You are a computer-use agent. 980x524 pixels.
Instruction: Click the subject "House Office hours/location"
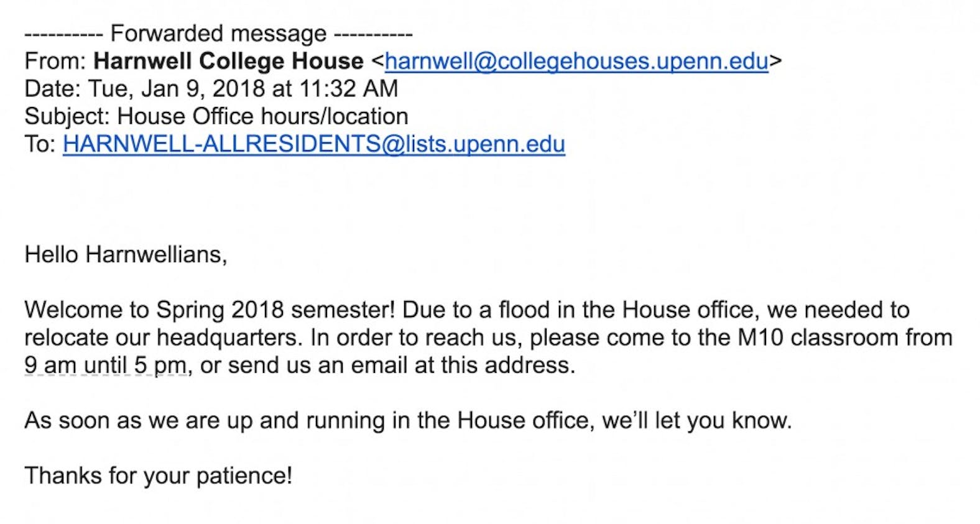point(262,116)
